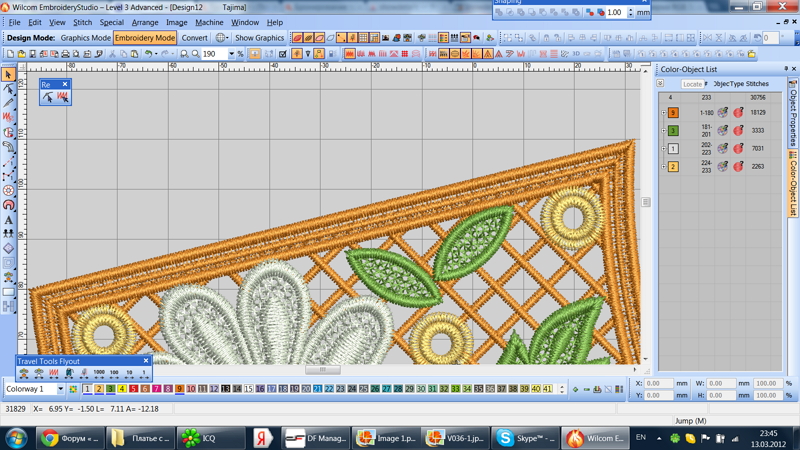Click the Lettering 'A' tool in left toolbox
The width and height of the screenshot is (800, 450).
click(x=8, y=220)
